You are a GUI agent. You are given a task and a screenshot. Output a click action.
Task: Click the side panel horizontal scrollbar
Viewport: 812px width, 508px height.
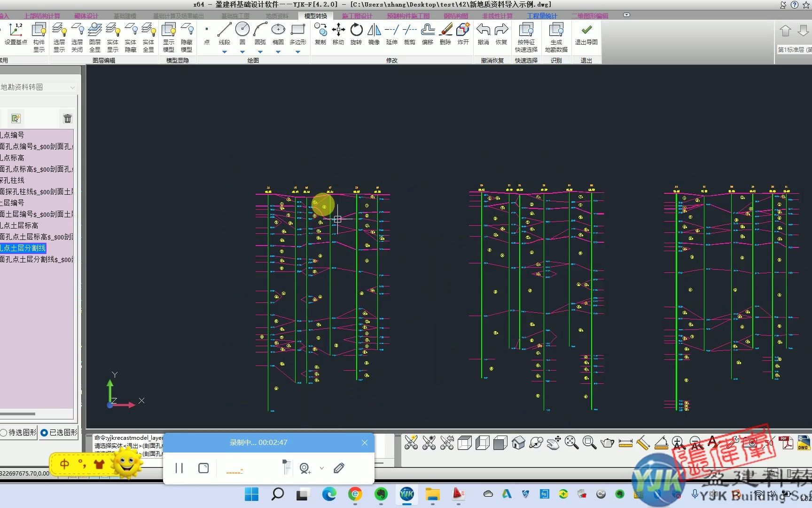(x=18, y=414)
